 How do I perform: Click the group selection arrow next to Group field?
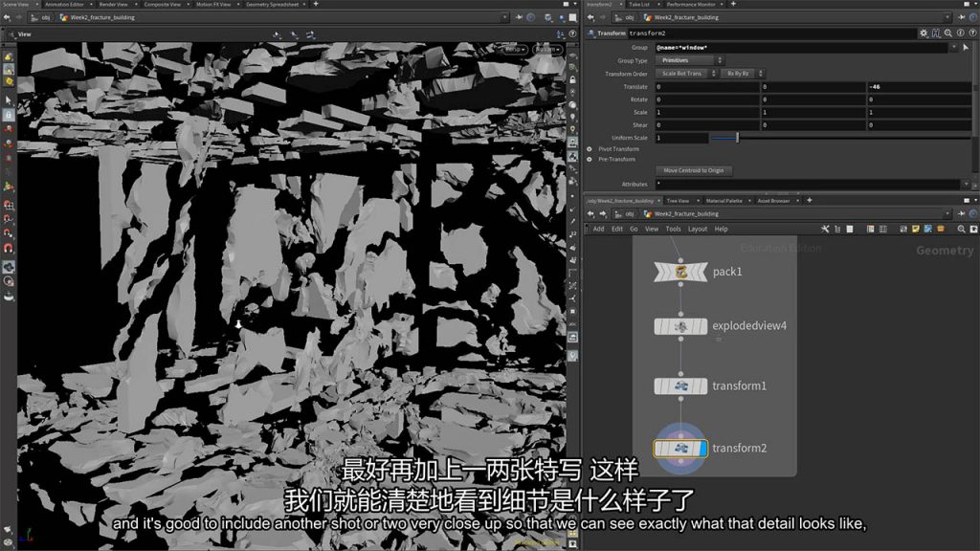965,47
